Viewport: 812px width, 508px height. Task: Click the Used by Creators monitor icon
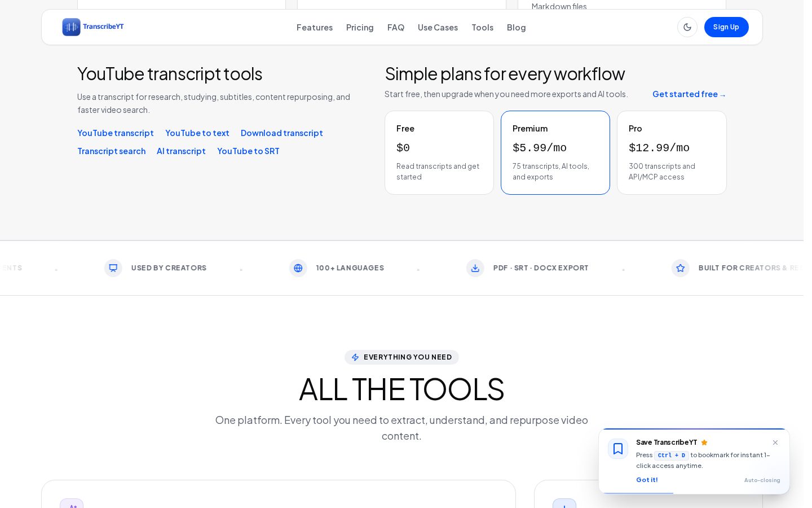coord(113,268)
